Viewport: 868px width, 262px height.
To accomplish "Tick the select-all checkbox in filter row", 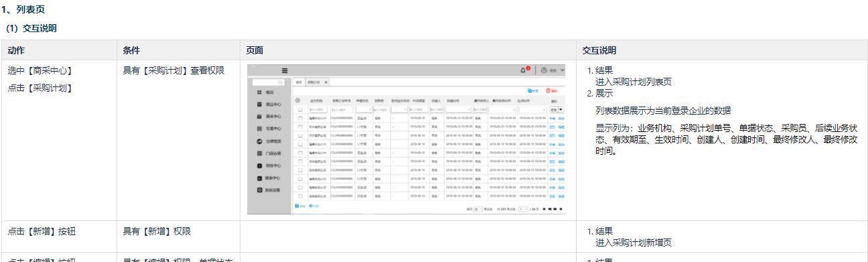I will point(300,109).
